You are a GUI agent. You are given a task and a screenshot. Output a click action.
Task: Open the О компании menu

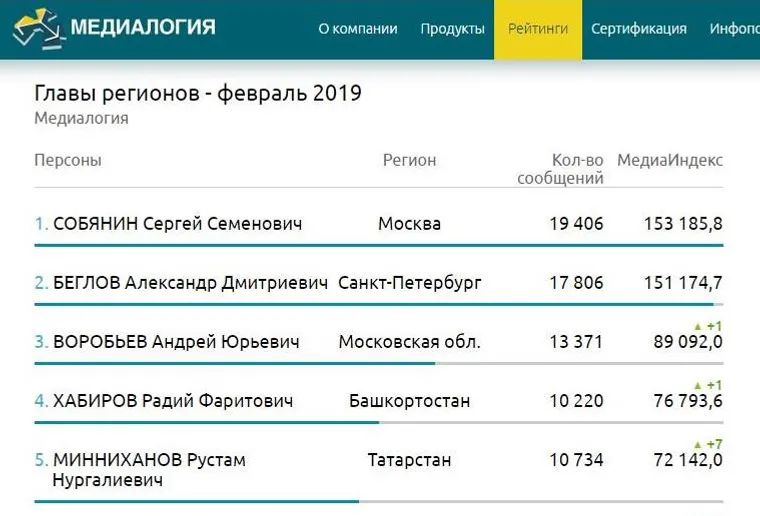click(357, 29)
